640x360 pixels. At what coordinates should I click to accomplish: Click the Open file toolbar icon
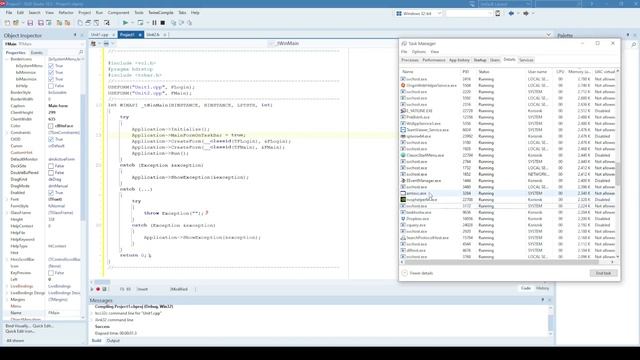tap(16, 23)
